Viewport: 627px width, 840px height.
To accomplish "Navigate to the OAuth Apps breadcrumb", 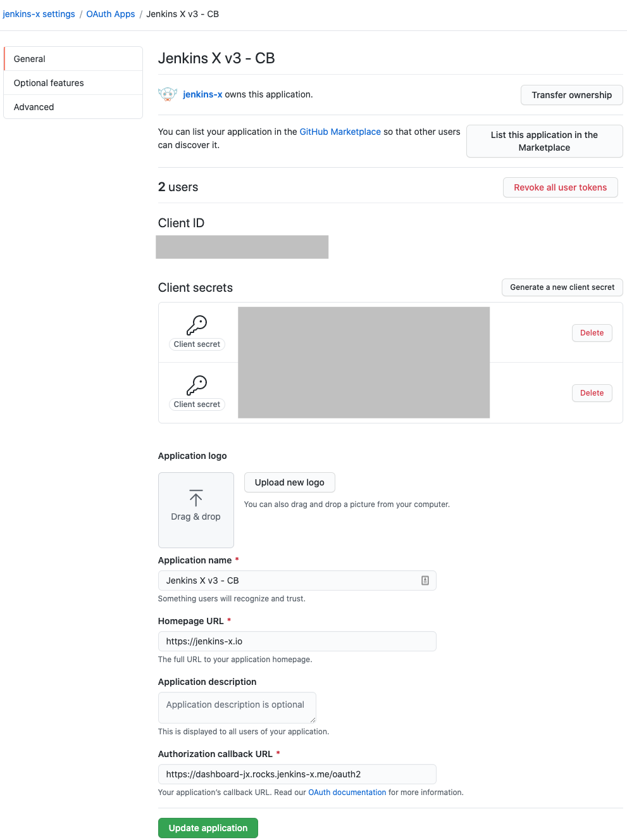I will (111, 13).
